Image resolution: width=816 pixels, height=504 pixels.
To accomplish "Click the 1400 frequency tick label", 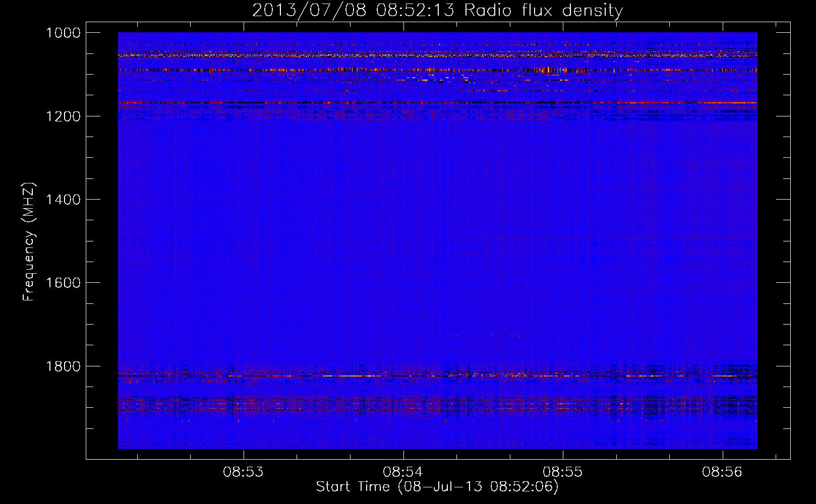I will 64,200.
